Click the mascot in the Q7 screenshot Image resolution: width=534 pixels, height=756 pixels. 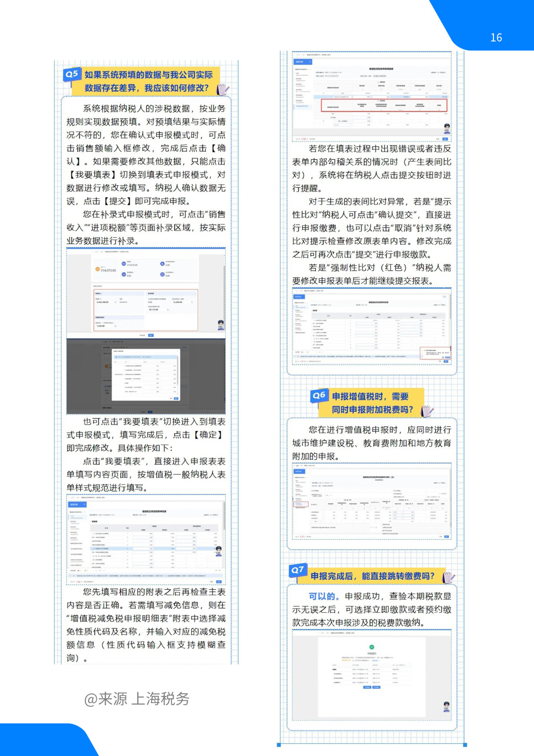[447, 706]
